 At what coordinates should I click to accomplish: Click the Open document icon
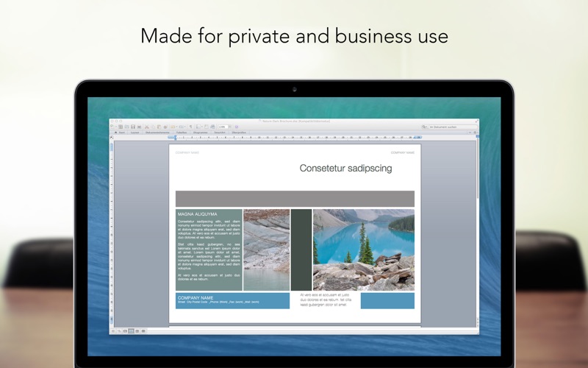(x=126, y=127)
